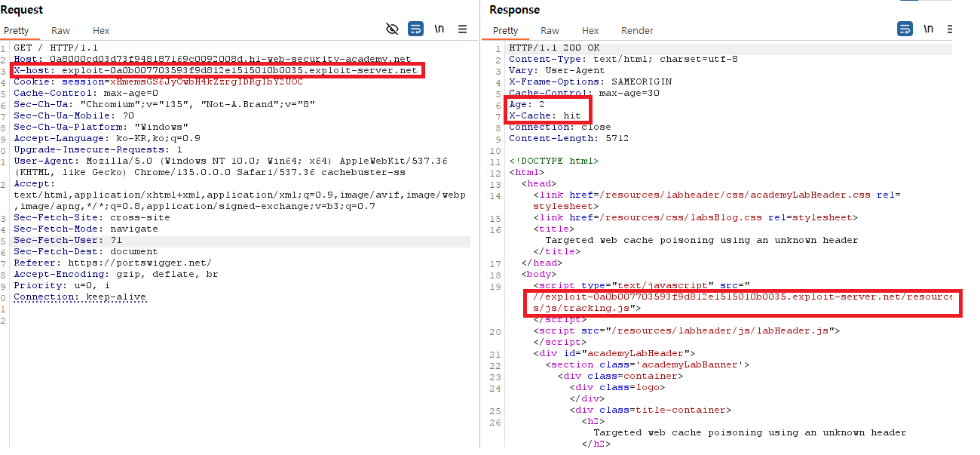Click the labHeader.js script src line
This screenshot has width=980, height=455.
pos(687,330)
